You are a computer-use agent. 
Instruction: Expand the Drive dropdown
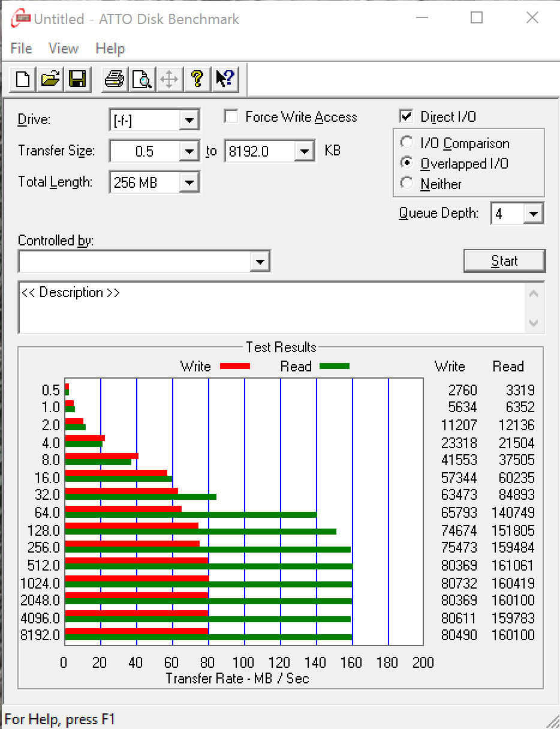coord(189,120)
